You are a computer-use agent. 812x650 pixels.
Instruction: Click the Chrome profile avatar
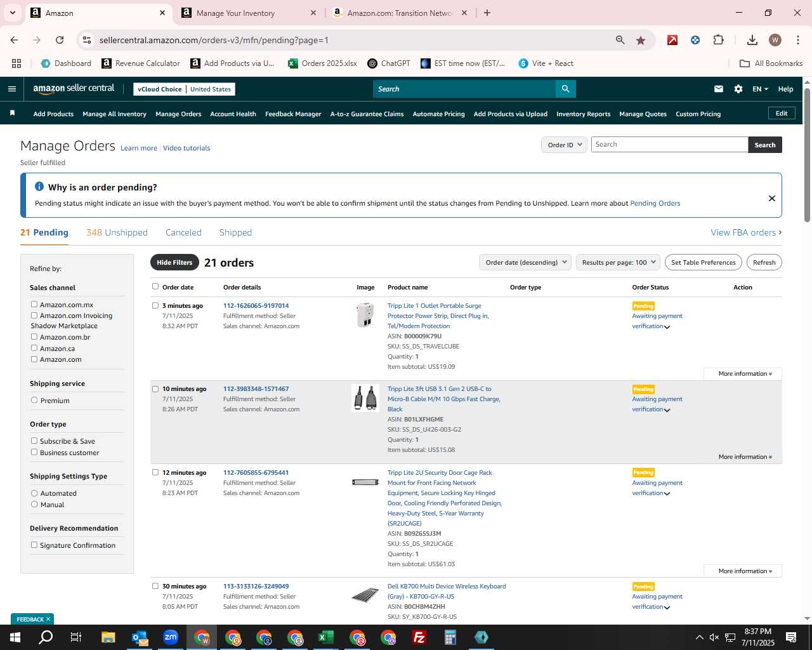pyautogui.click(x=775, y=40)
